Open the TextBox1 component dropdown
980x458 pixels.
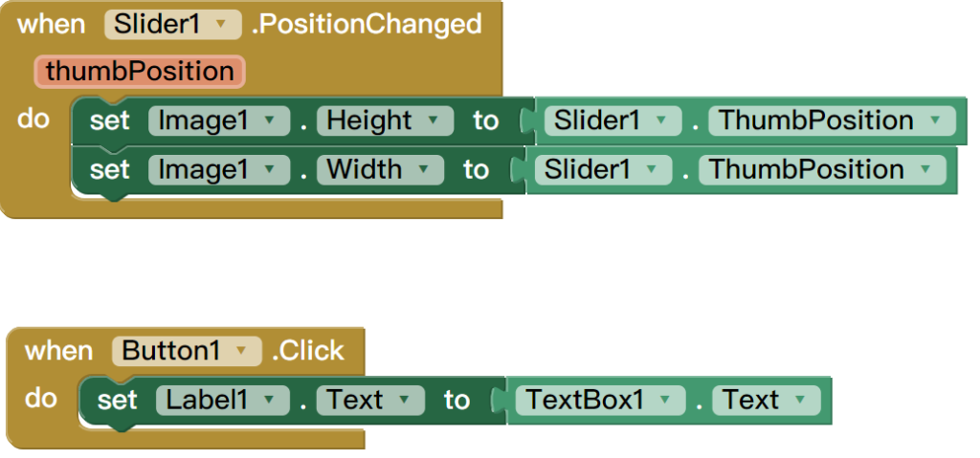pos(664,401)
